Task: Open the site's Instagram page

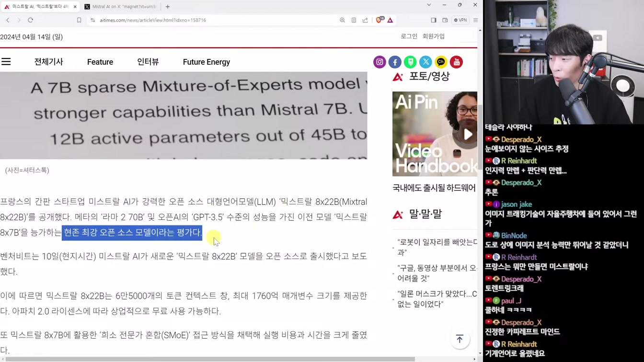Action: 379,62
